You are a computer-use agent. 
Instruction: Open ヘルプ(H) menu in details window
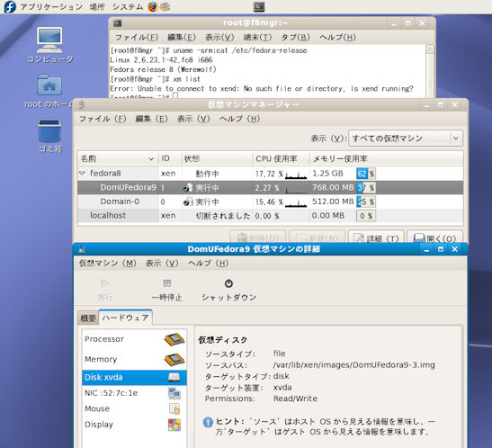pyautogui.click(x=209, y=264)
